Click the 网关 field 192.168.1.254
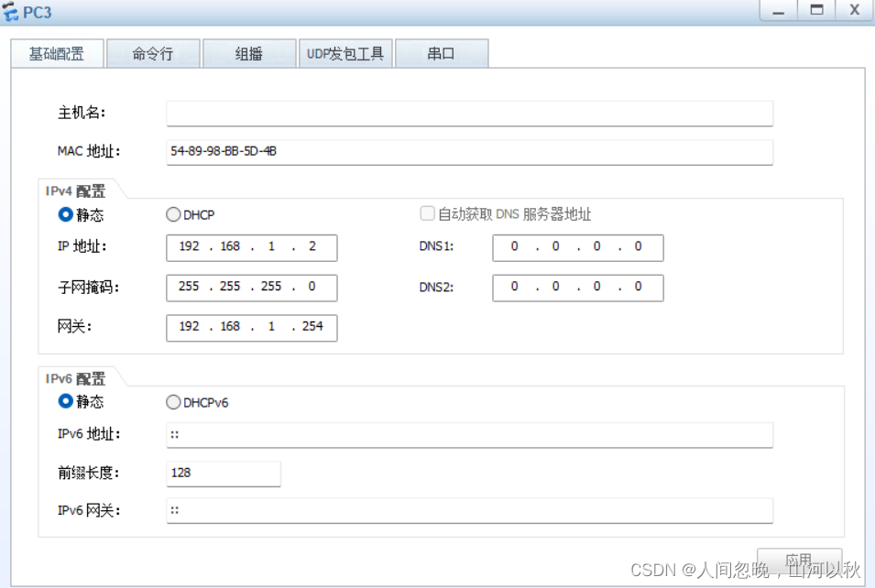The image size is (875, 588). coord(252,328)
